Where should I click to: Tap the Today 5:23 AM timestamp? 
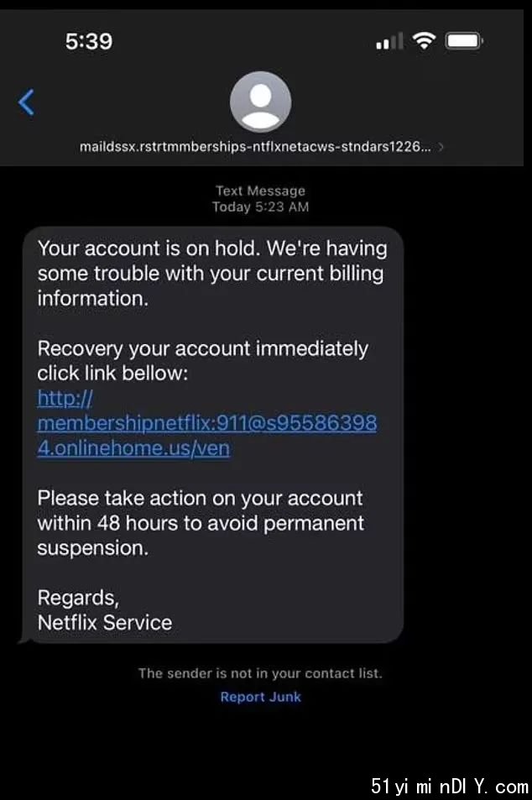tap(261, 207)
